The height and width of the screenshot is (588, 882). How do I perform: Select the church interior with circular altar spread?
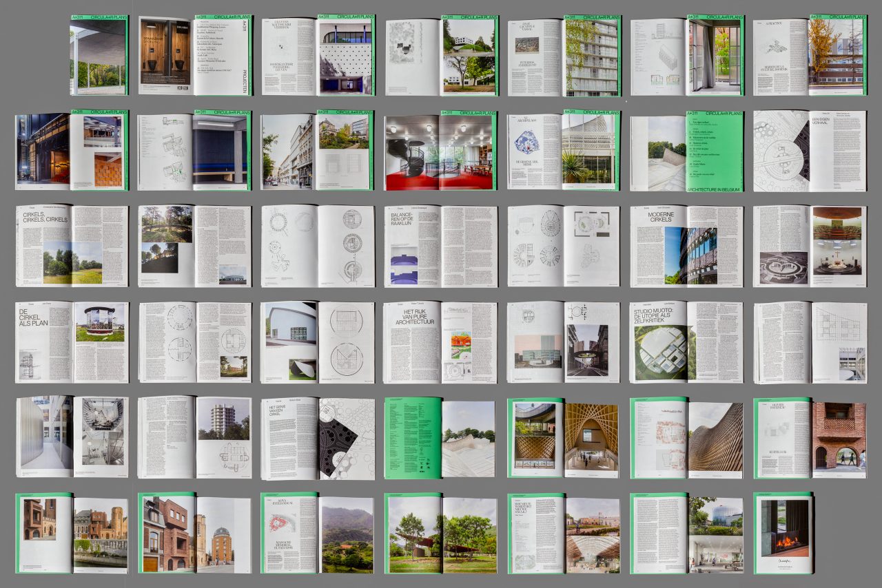pos(810,246)
